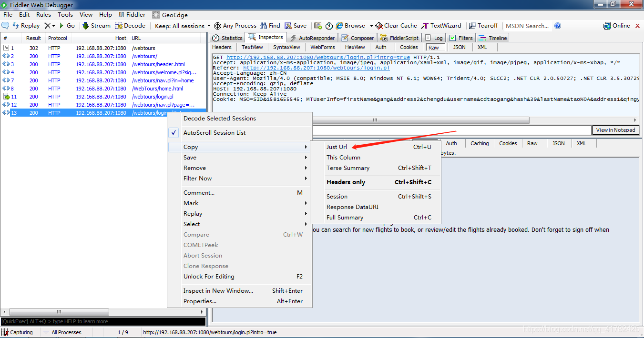Switch to the Log tab
The image size is (644, 338).
pyautogui.click(x=434, y=38)
